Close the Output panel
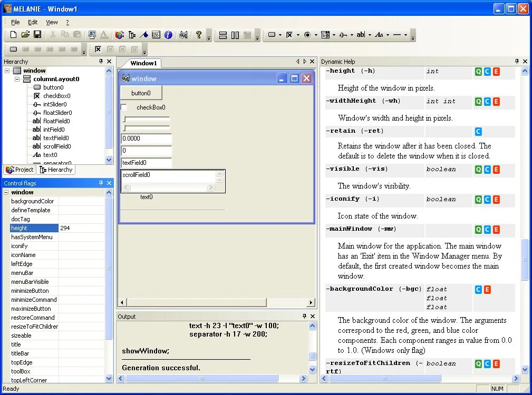 tap(313, 316)
